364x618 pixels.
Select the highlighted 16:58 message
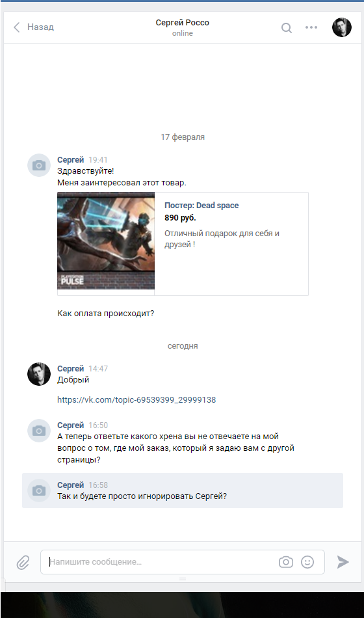(x=183, y=490)
